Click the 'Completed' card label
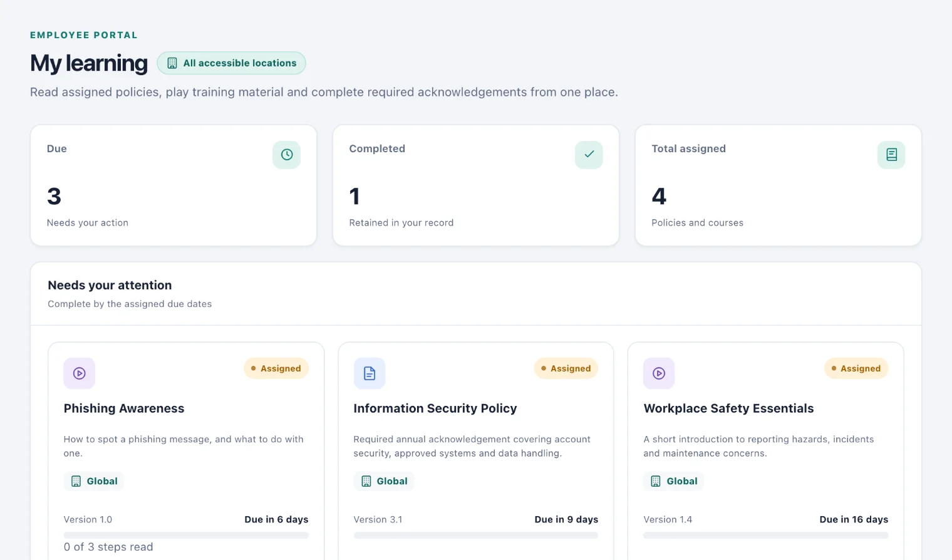Image resolution: width=952 pixels, height=560 pixels. click(x=377, y=148)
